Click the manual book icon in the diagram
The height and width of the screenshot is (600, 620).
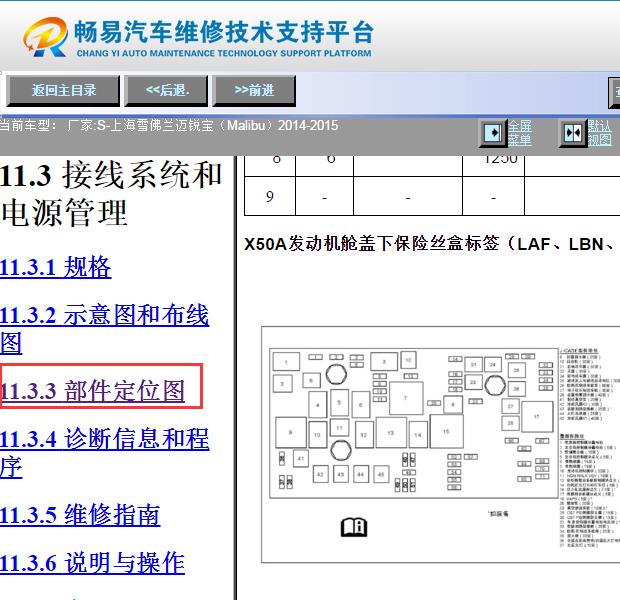point(354,527)
